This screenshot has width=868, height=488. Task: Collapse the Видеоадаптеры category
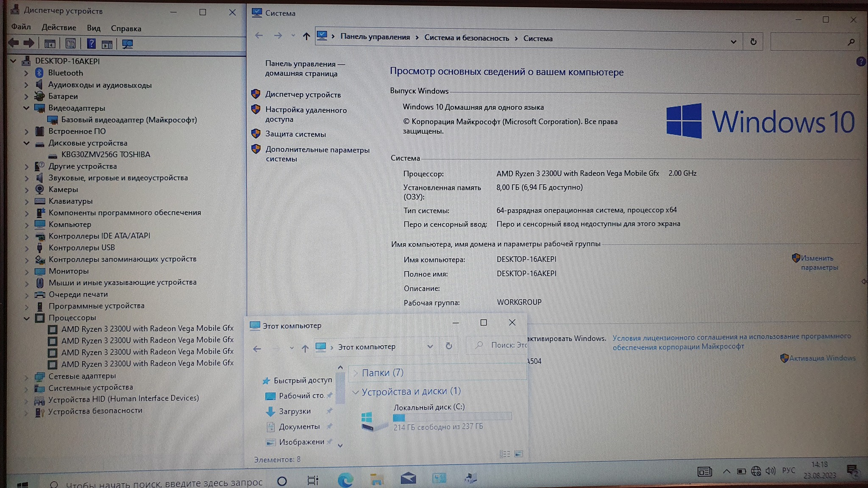[x=26, y=108]
